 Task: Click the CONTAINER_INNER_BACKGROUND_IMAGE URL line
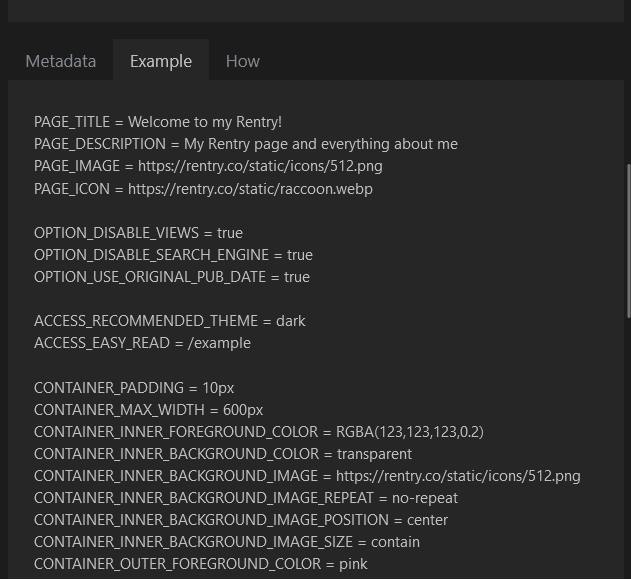[307, 476]
